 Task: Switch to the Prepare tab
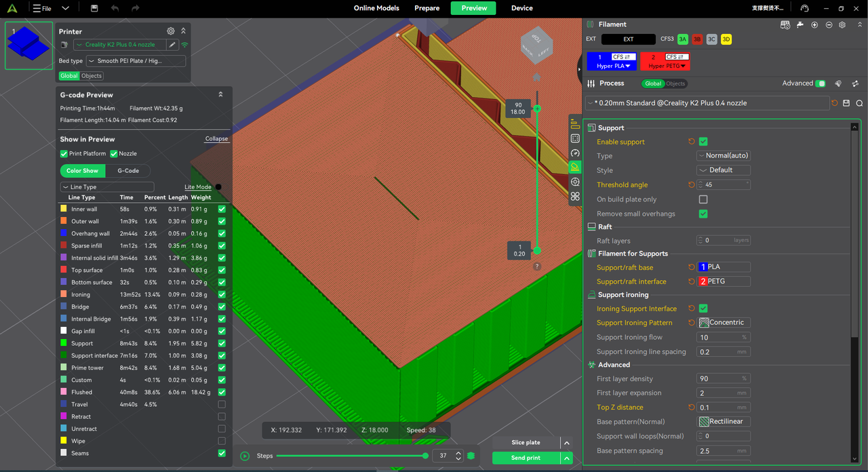[x=427, y=8]
